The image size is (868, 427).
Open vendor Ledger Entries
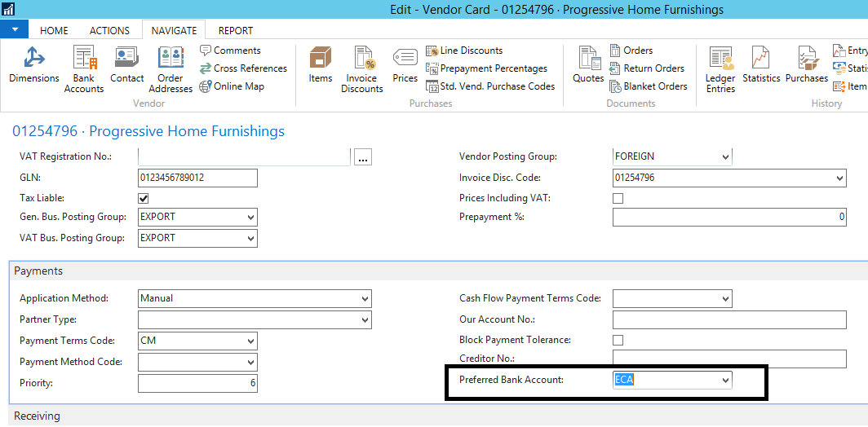(720, 69)
